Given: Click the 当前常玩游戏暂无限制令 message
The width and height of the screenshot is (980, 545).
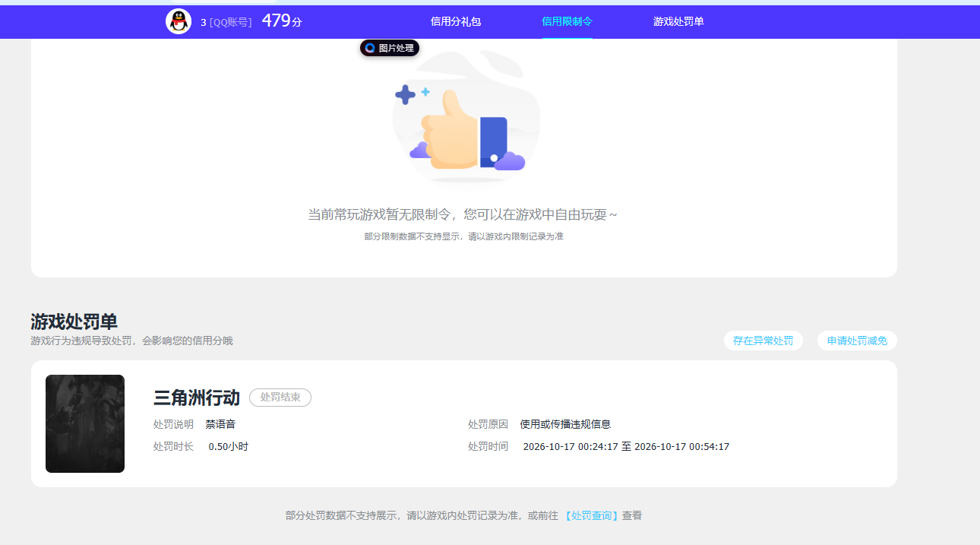Looking at the screenshot, I should click(463, 215).
